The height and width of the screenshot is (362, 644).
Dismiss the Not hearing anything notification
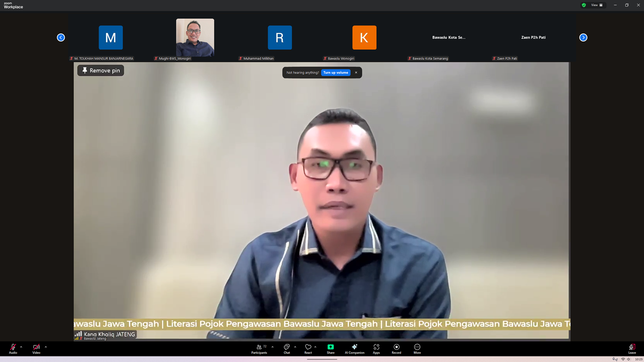(x=356, y=73)
